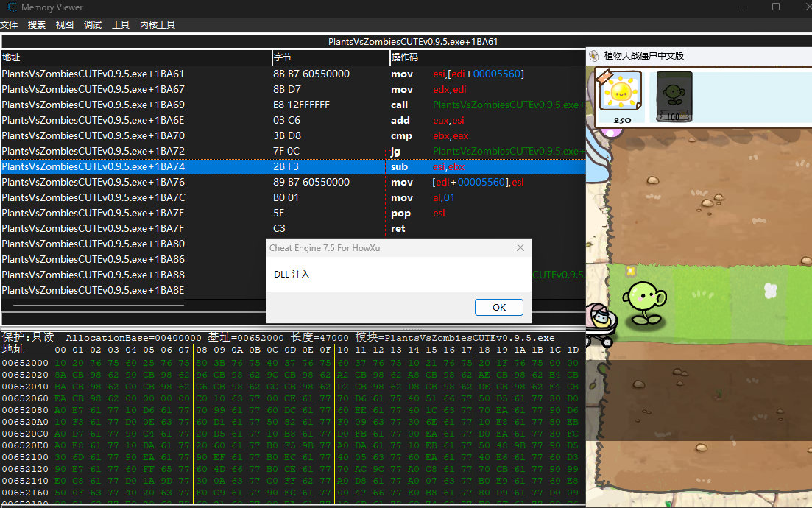The width and height of the screenshot is (812, 508).
Task: Open the 搜索 menu
Action: coord(37,25)
